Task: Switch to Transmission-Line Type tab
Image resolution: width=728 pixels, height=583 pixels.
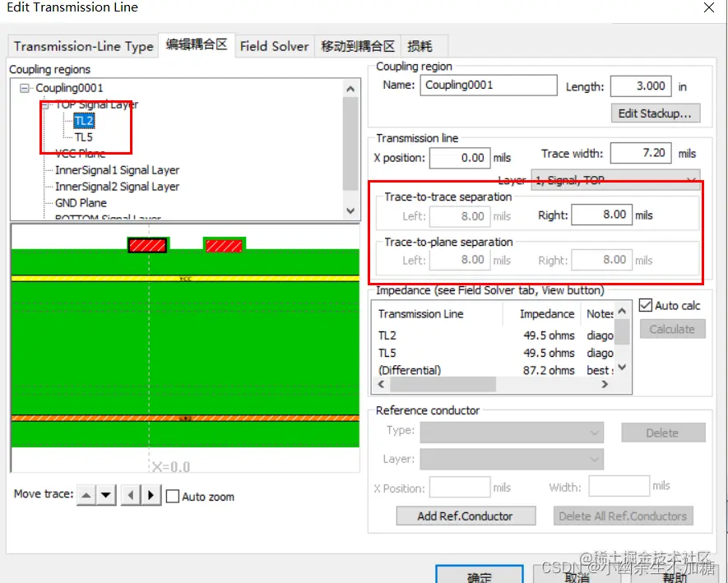Action: coord(84,46)
